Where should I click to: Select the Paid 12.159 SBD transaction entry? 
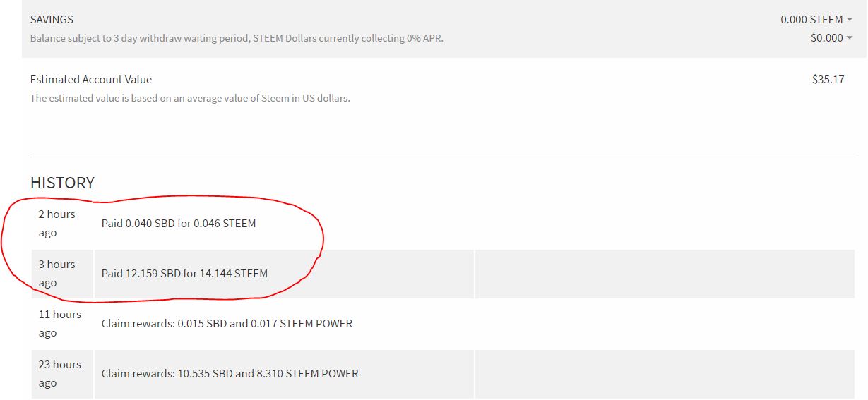tap(184, 274)
